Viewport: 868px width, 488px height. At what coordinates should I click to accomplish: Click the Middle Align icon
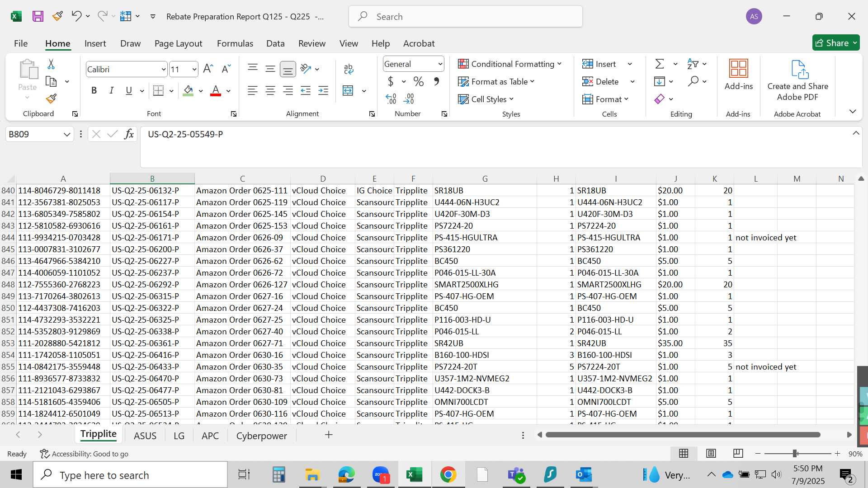pos(270,69)
